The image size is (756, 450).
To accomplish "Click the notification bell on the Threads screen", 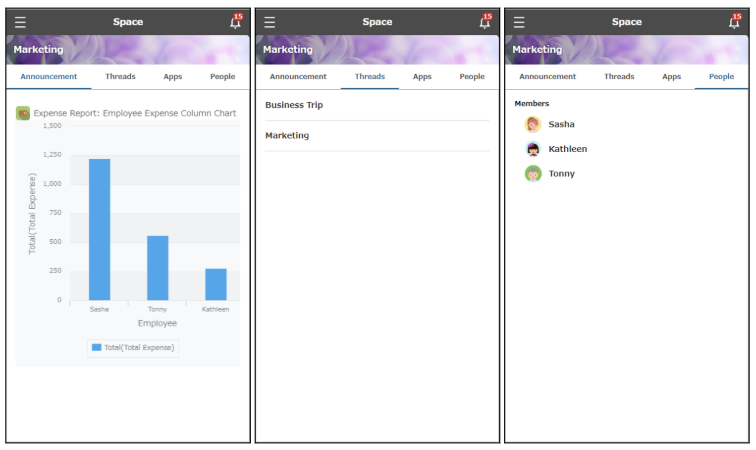I will (x=485, y=22).
